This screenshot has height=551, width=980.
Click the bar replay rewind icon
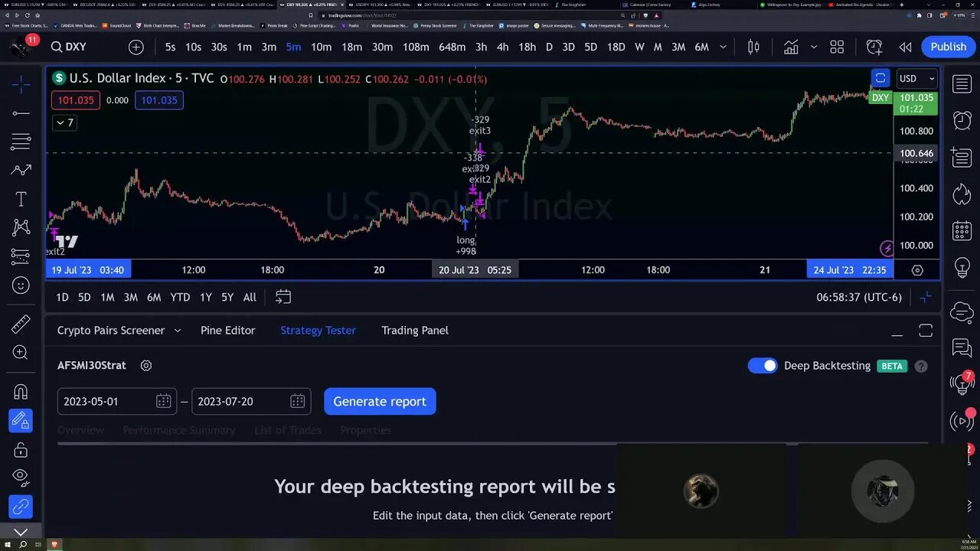tap(905, 47)
